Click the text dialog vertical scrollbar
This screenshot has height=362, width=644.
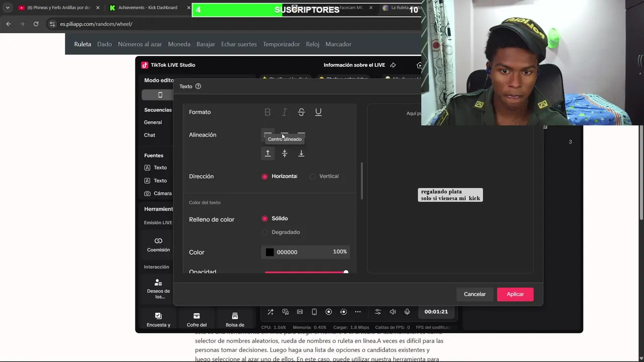point(361,180)
